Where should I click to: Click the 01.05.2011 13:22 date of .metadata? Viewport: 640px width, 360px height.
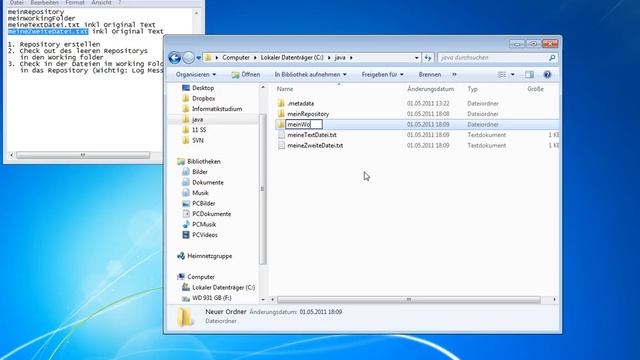[428, 104]
